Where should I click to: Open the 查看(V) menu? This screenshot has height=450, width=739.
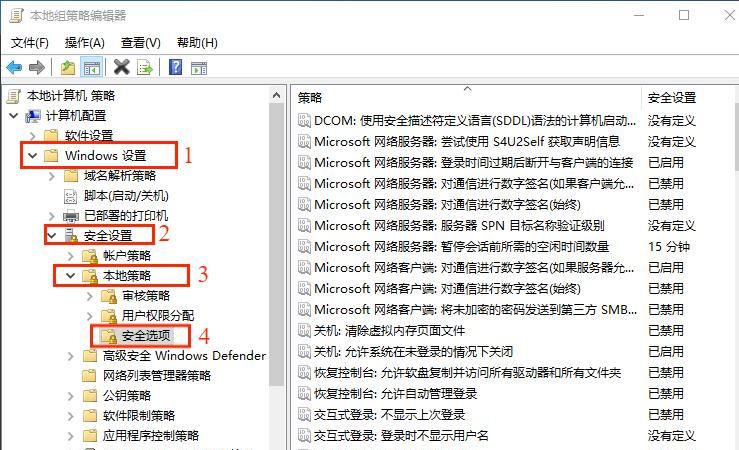(140, 43)
